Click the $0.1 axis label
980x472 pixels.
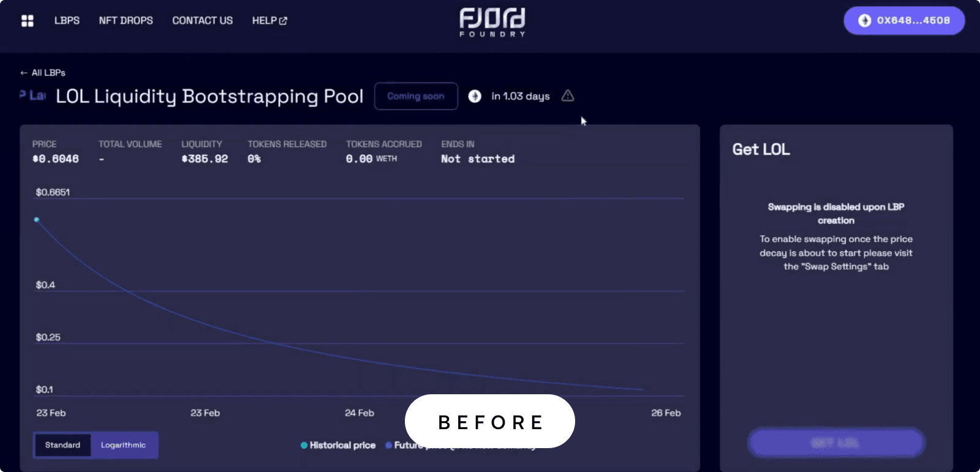tap(44, 390)
